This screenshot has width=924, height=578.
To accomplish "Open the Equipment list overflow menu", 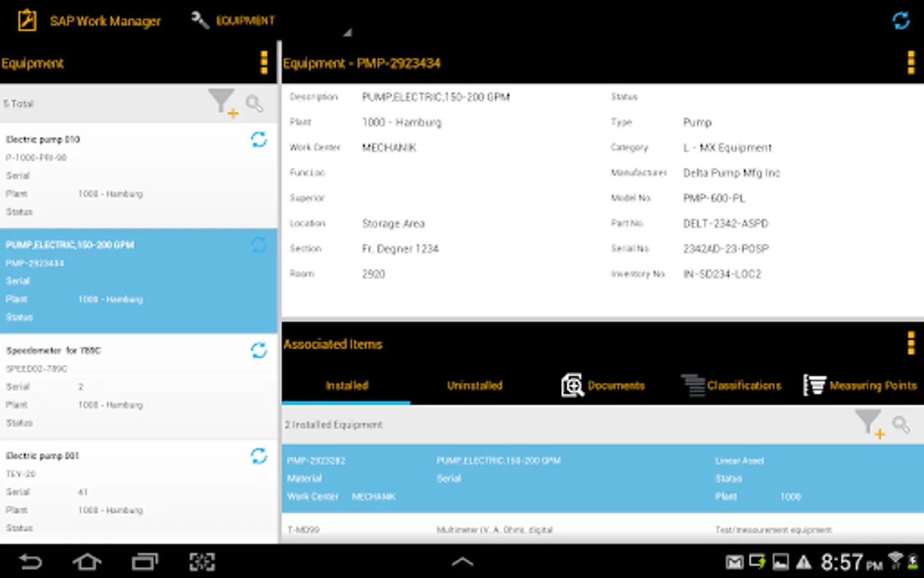I will [x=264, y=63].
